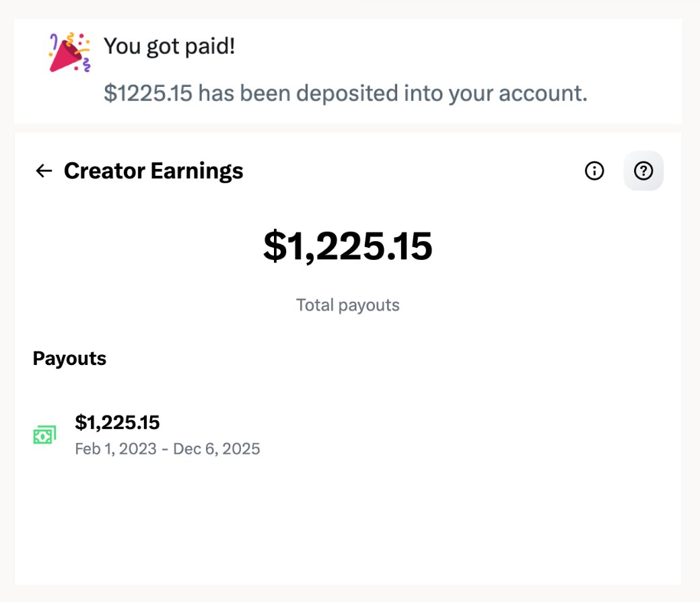This screenshot has width=700, height=602.
Task: Open the $1,225.15 payout entry
Action: pos(117,422)
